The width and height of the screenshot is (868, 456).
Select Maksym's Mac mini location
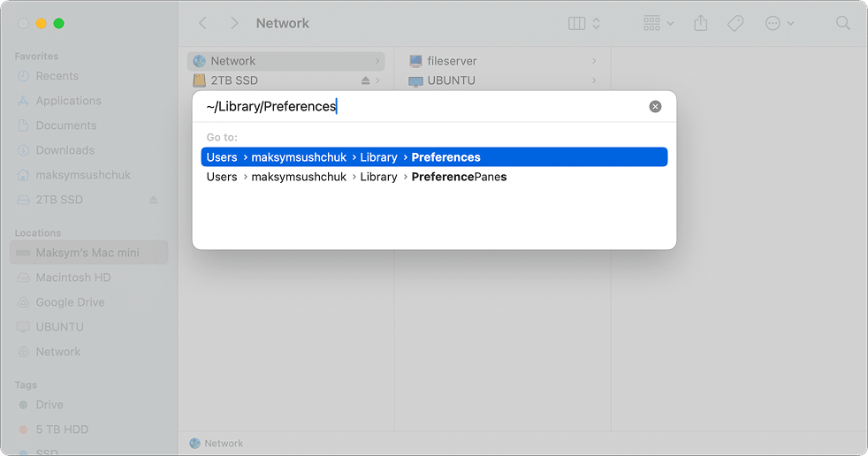[x=88, y=253]
